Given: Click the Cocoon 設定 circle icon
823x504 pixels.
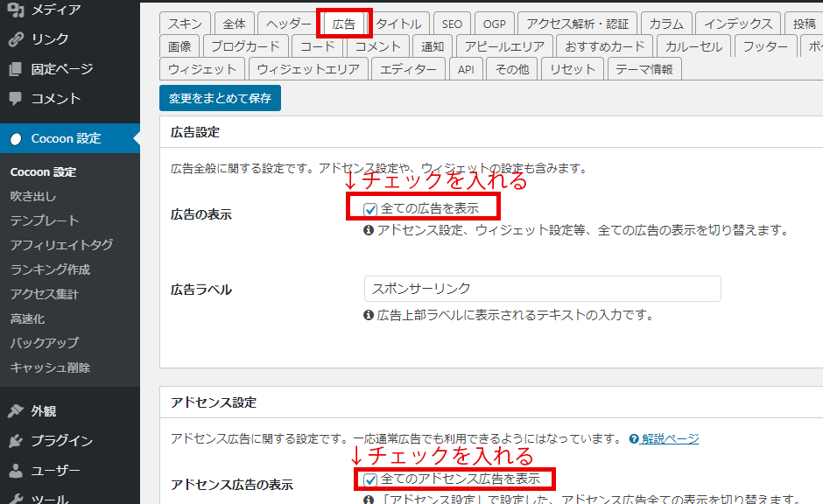Looking at the screenshot, I should pyautogui.click(x=16, y=138).
